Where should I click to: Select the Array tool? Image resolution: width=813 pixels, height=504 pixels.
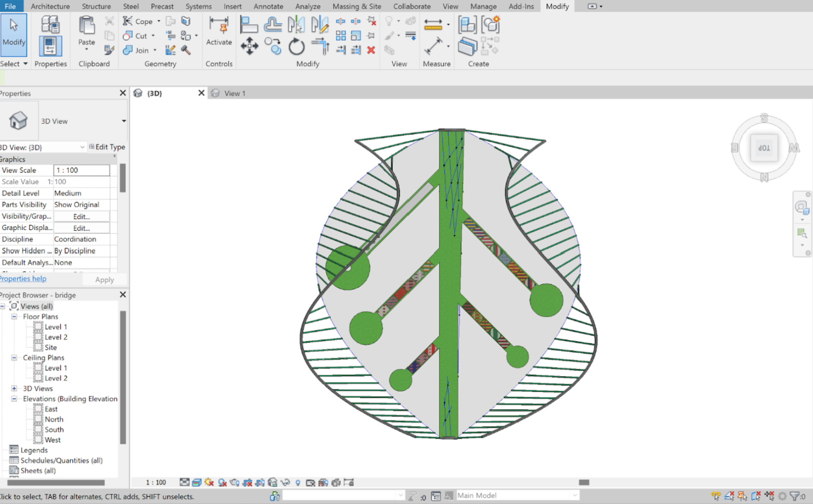(x=341, y=36)
